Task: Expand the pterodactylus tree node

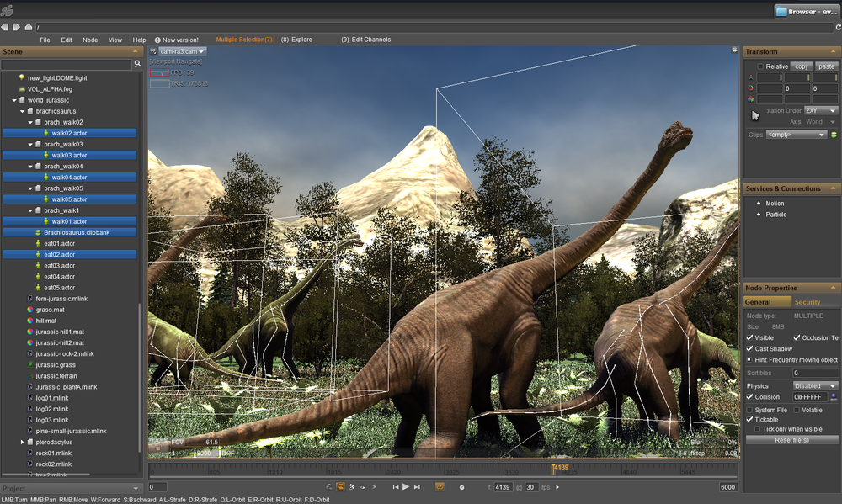Action: [23, 442]
